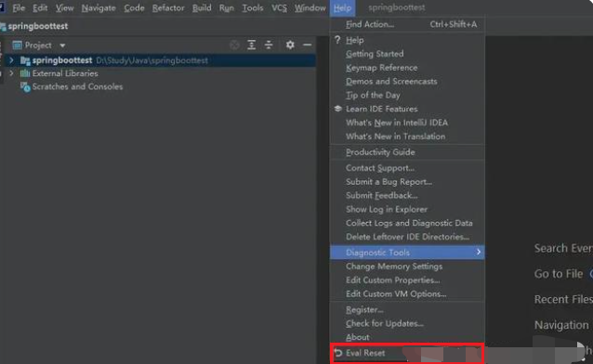Open the Build menu
593x364 pixels.
pyautogui.click(x=202, y=8)
